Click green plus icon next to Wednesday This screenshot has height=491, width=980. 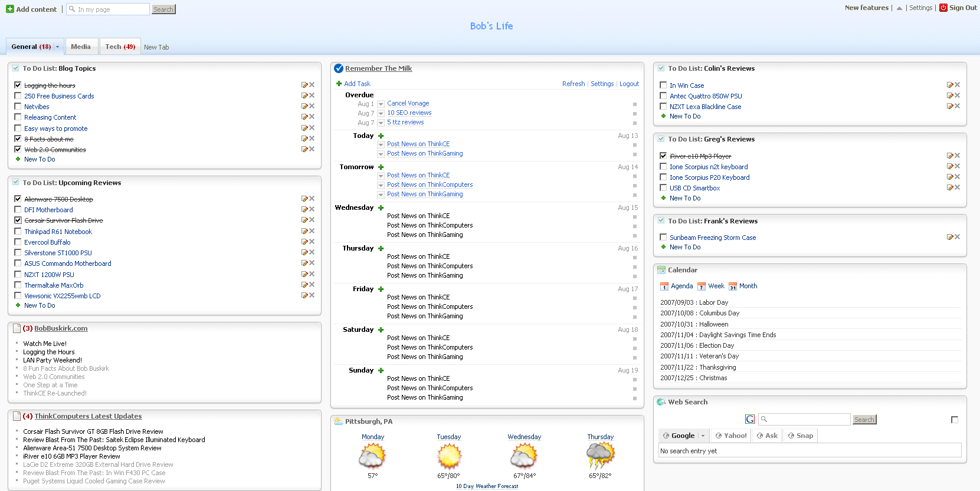click(381, 208)
